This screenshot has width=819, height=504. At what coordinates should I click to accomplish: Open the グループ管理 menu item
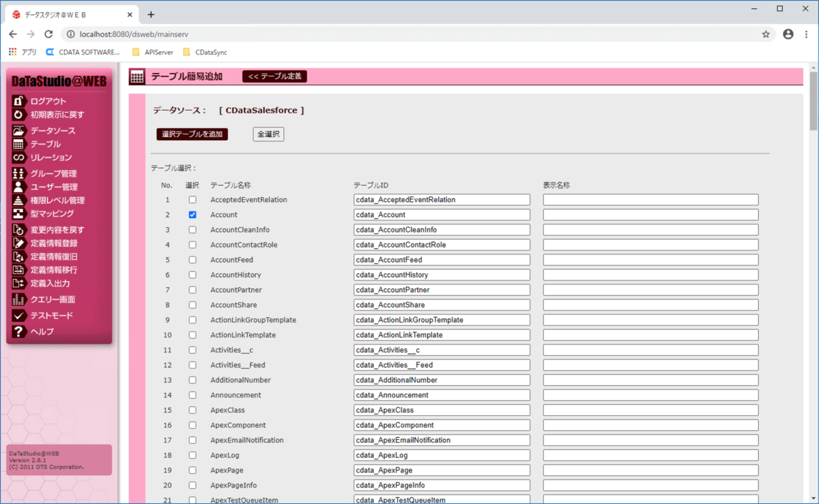(53, 173)
